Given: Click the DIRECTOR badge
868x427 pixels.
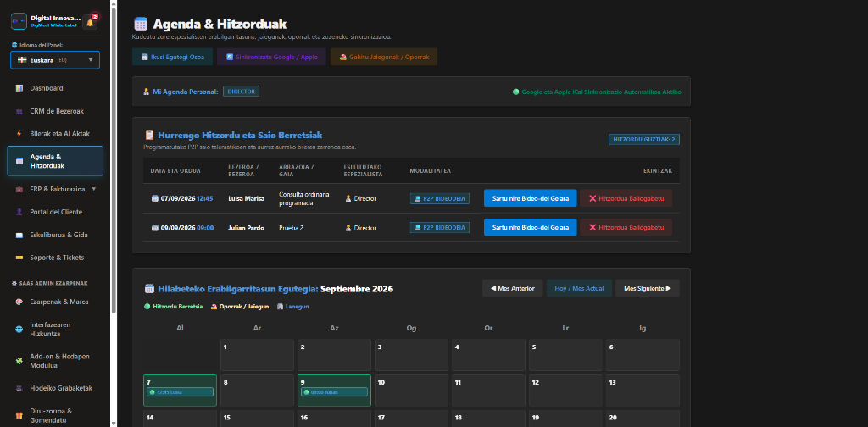Looking at the screenshot, I should (x=241, y=91).
